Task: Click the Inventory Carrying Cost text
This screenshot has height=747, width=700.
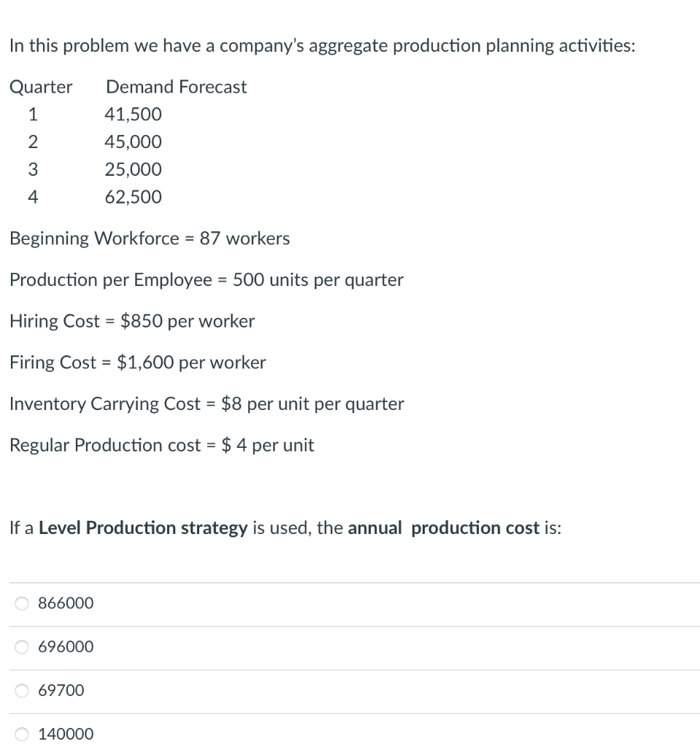Action: click(x=207, y=403)
